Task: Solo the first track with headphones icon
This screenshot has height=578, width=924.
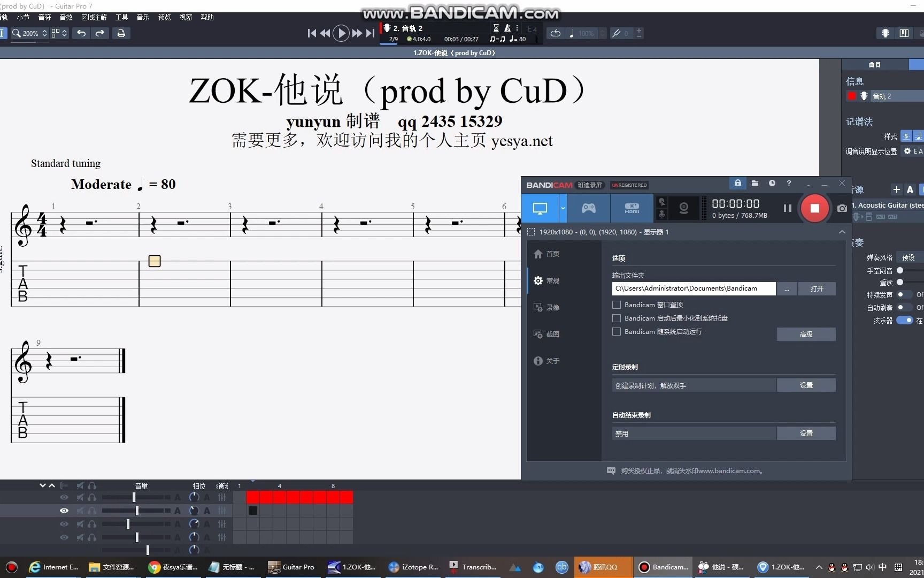Action: (92, 497)
